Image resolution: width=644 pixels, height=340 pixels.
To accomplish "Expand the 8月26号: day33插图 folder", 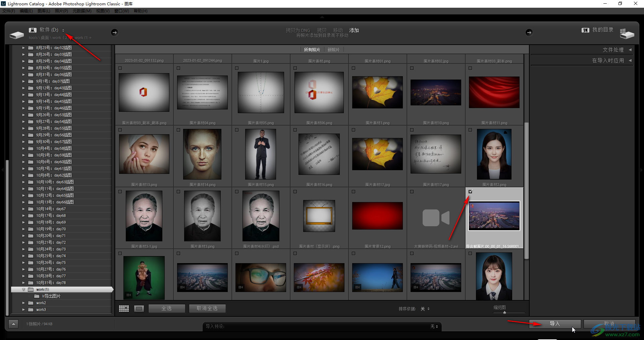I will [x=23, y=54].
